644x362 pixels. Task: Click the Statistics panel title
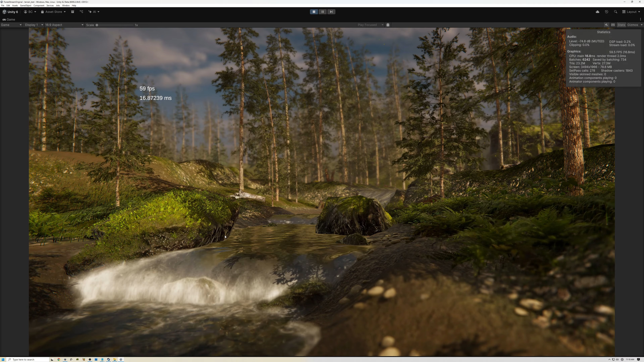point(604,32)
